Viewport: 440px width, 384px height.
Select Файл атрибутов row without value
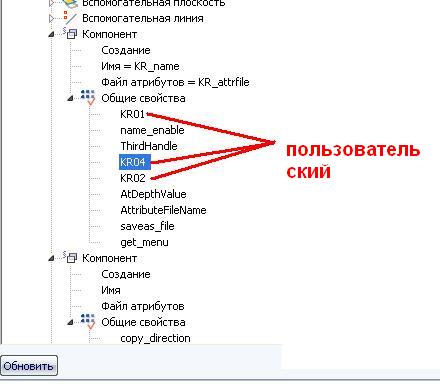(143, 306)
